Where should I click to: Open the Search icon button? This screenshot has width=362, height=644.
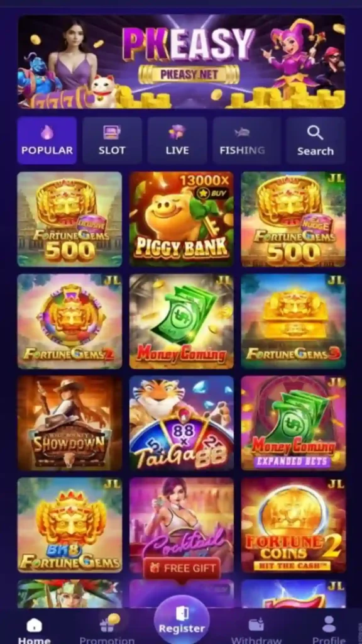coord(315,140)
